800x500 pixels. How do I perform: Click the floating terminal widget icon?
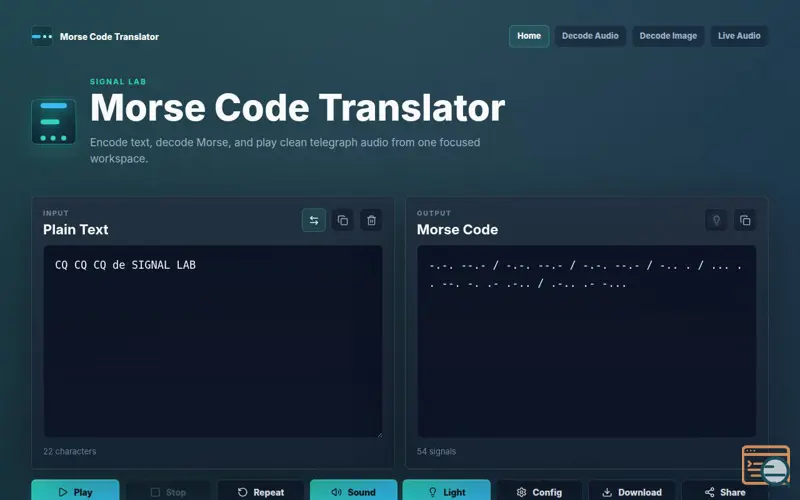click(766, 465)
